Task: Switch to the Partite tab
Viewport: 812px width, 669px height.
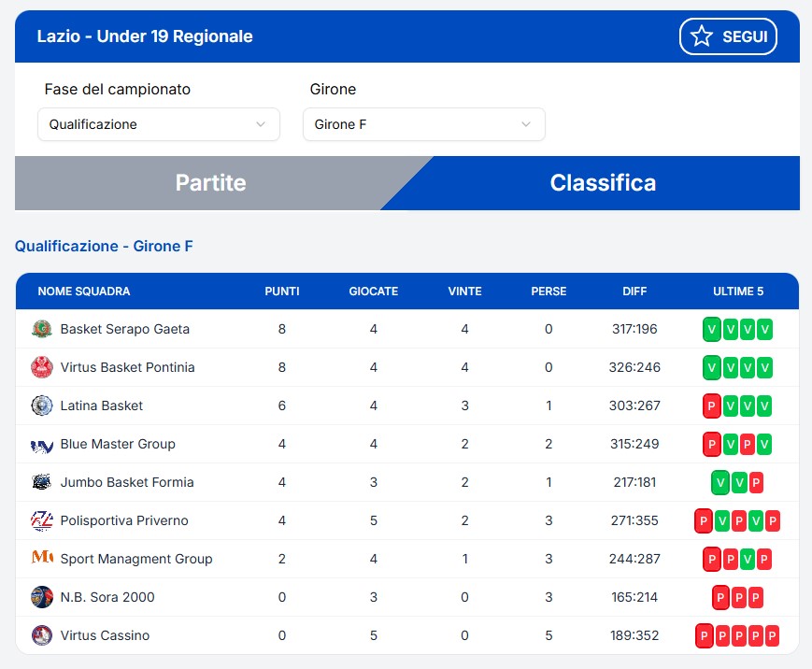Action: click(210, 183)
